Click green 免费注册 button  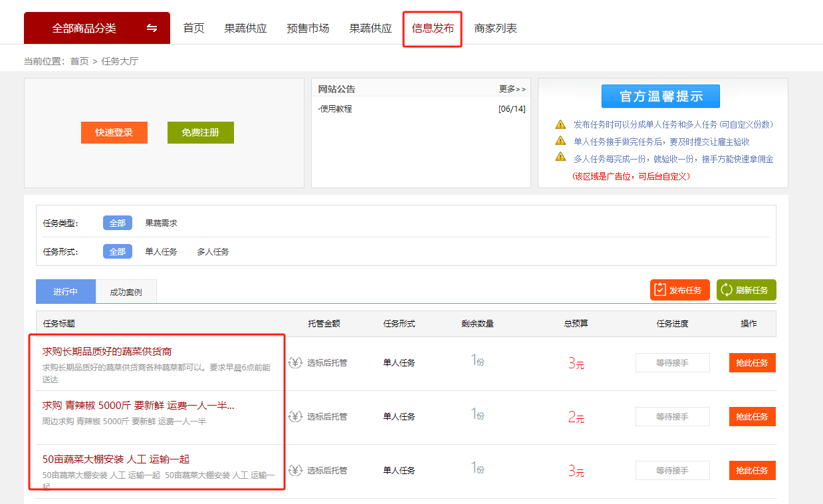(x=201, y=132)
